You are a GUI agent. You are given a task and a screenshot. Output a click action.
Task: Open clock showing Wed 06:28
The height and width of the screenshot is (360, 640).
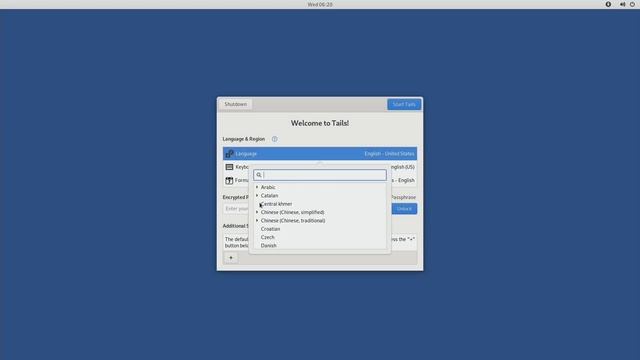point(320,4)
